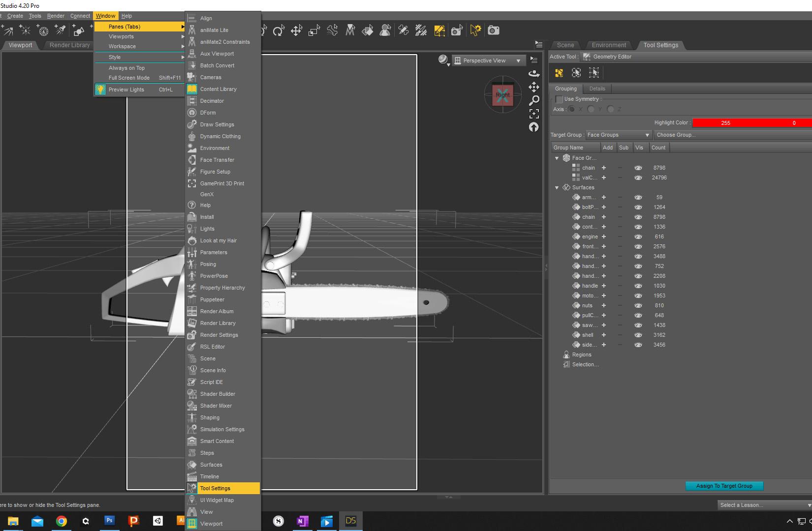Activate the Universal move tool in toolbar
Viewport: 812px width, 531px height.
[x=296, y=31]
